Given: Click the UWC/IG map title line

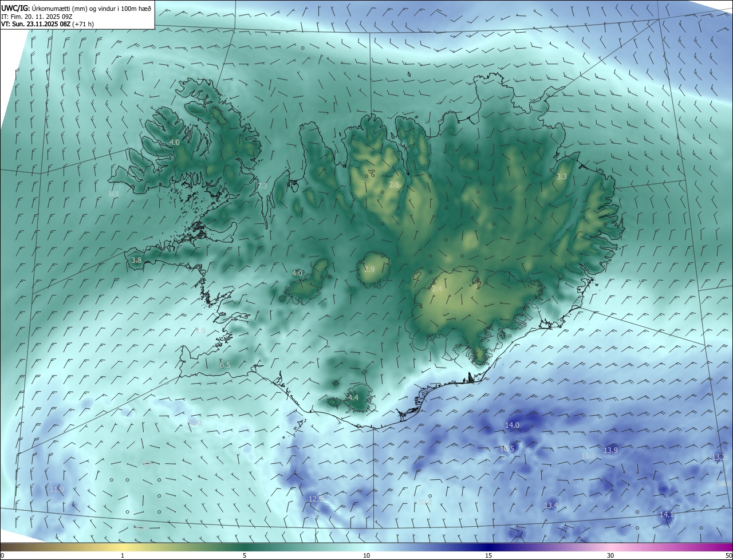Looking at the screenshot, I should (x=76, y=9).
